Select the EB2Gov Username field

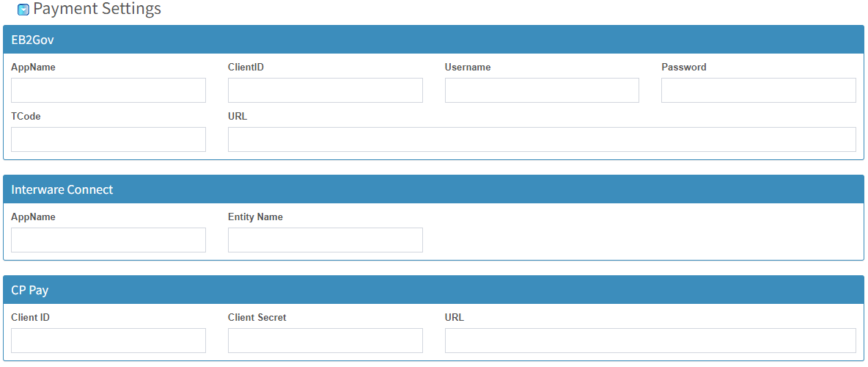(x=542, y=90)
